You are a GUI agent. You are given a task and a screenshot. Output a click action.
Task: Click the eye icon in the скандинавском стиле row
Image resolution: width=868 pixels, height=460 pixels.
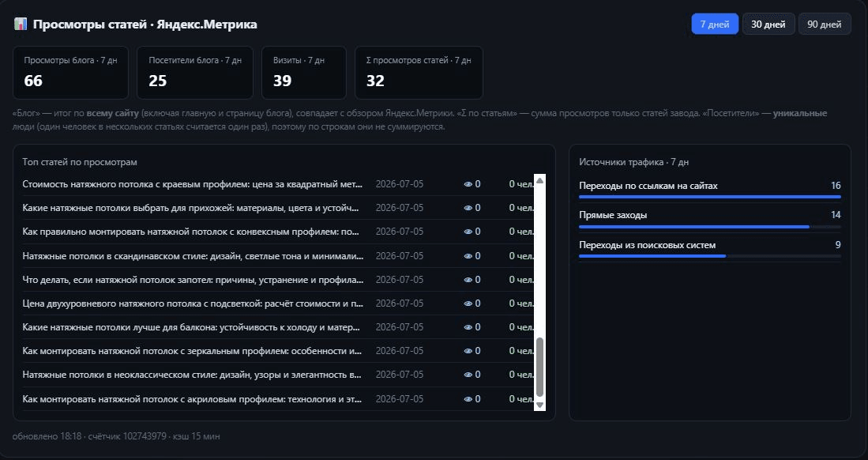[468, 257]
